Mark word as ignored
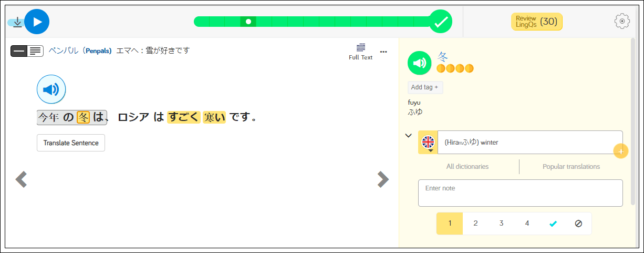The height and width of the screenshot is (253, 644). click(578, 224)
